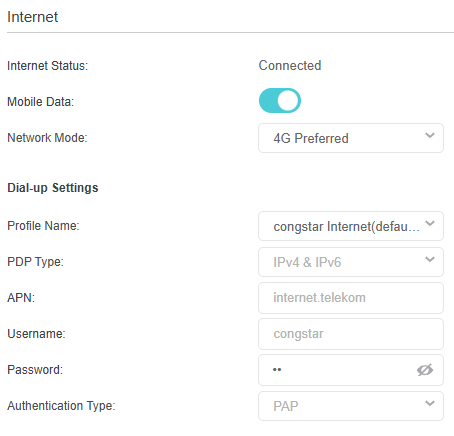Click the Mobile Data label
The width and height of the screenshot is (454, 436).
pos(40,102)
